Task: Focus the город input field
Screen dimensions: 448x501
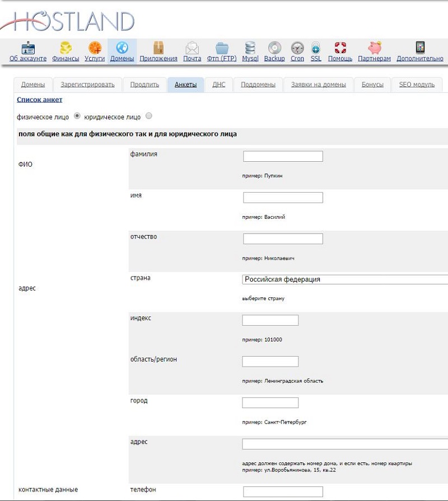Action: point(270,402)
